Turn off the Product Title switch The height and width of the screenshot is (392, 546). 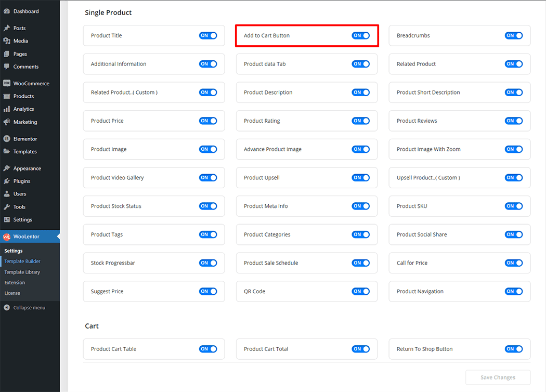tap(207, 36)
